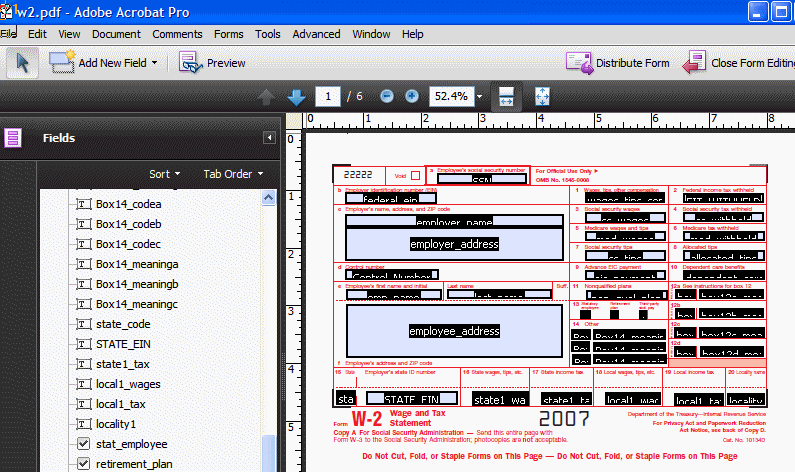Zoom in with the plus icon
795x472 pixels.
[x=412, y=96]
